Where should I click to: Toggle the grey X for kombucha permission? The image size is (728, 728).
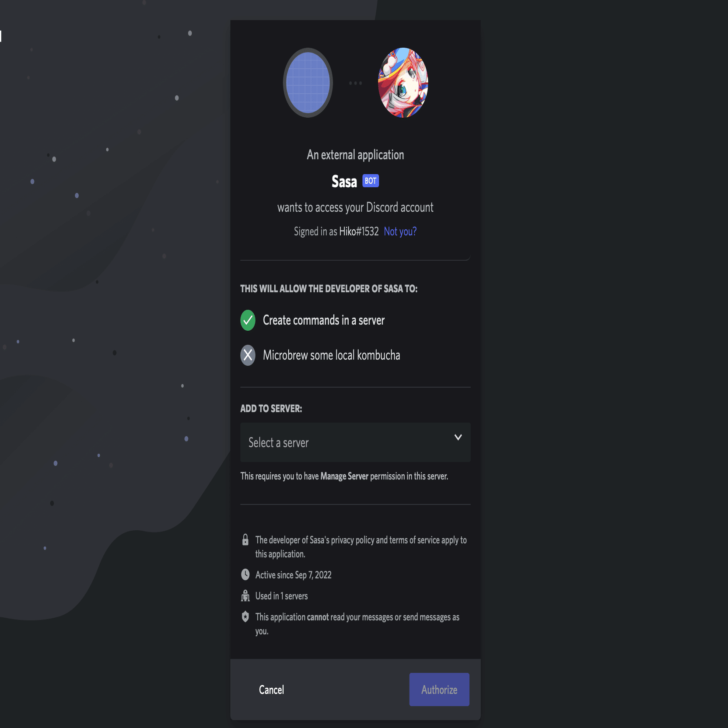pyautogui.click(x=248, y=355)
